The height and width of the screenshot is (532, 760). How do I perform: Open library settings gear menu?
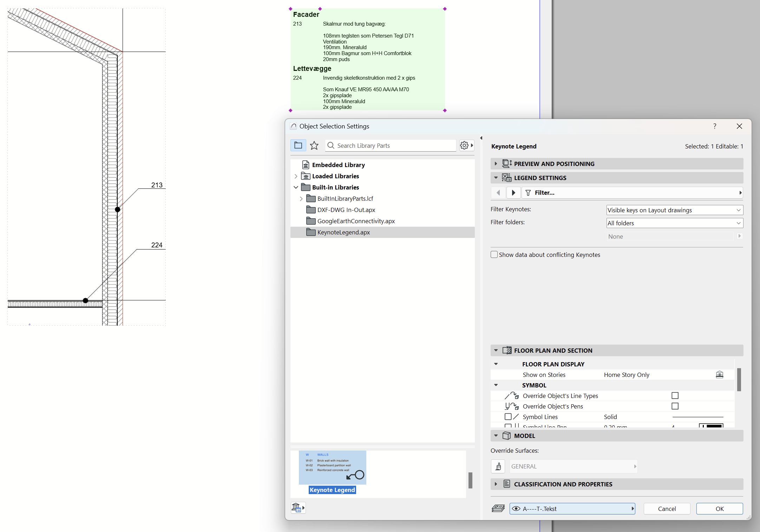[x=466, y=145]
